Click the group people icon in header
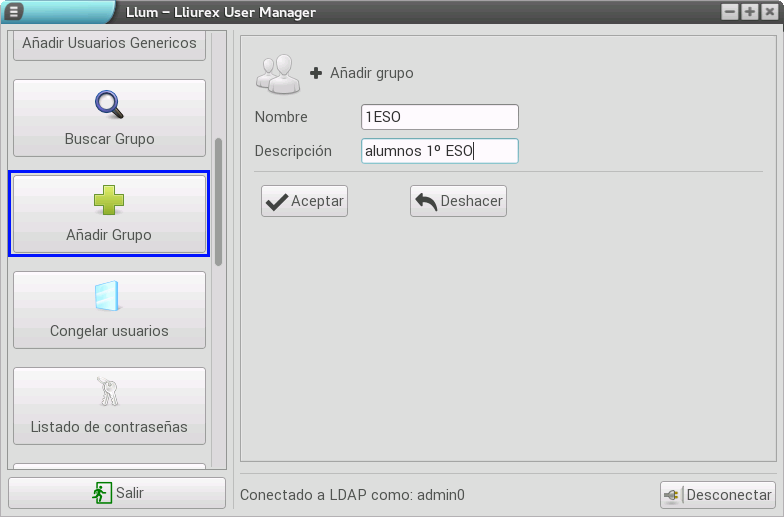The height and width of the screenshot is (517, 784). click(x=277, y=73)
